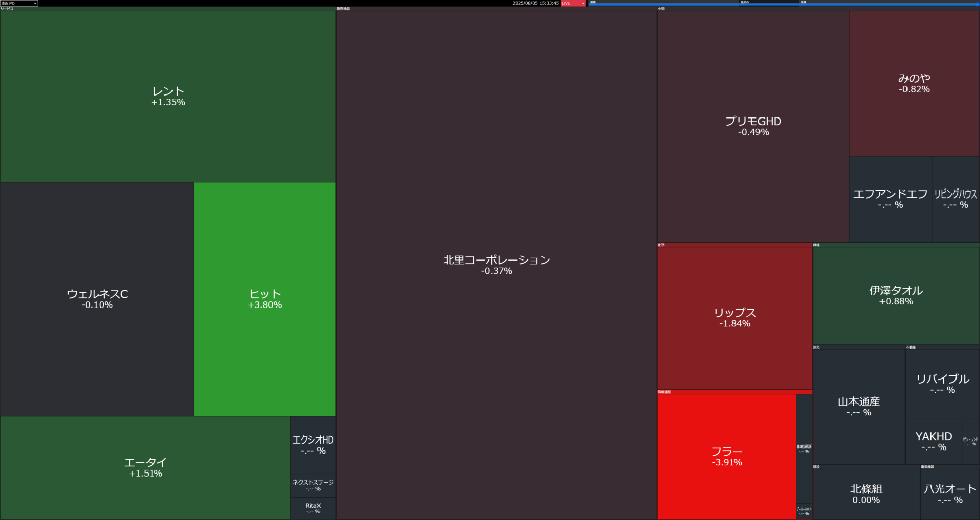
Task: Select the RitaX tile
Action: (x=313, y=508)
